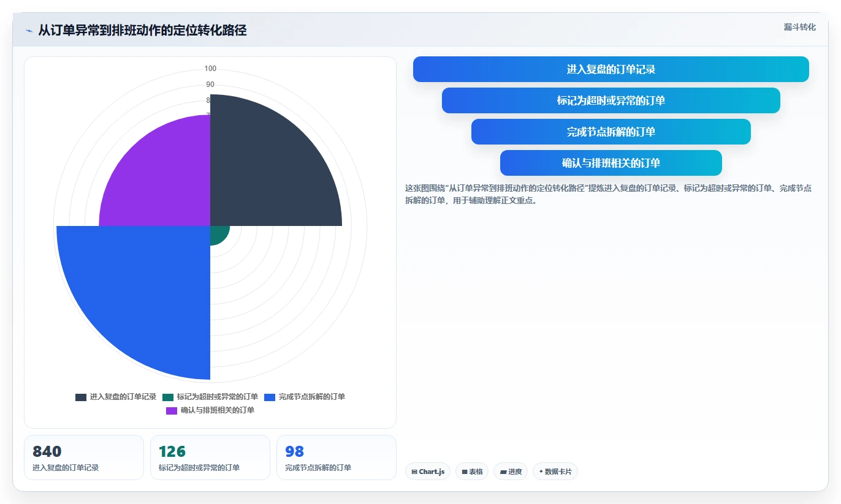Viewport: 841px width, 504px height.
Task: Toggle the 完成节点拆解的订单 legend entry
Action: pos(305,397)
